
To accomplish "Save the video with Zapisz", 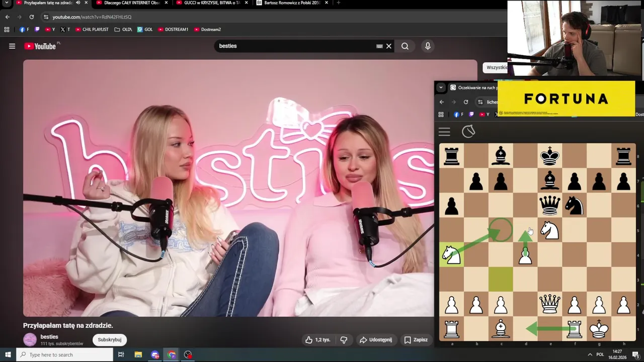I will point(416,340).
